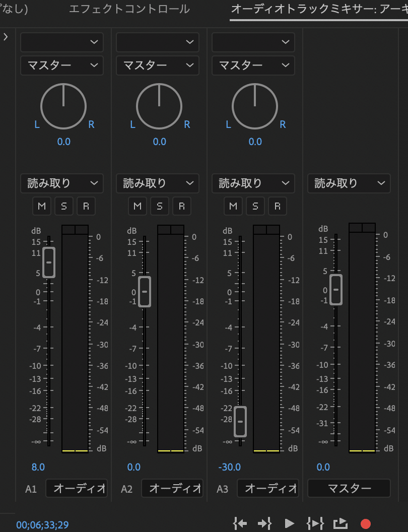Image resolution: width=408 pixels, height=532 pixels.
Task: Solo track A2 with its S button
Action: pos(160,206)
